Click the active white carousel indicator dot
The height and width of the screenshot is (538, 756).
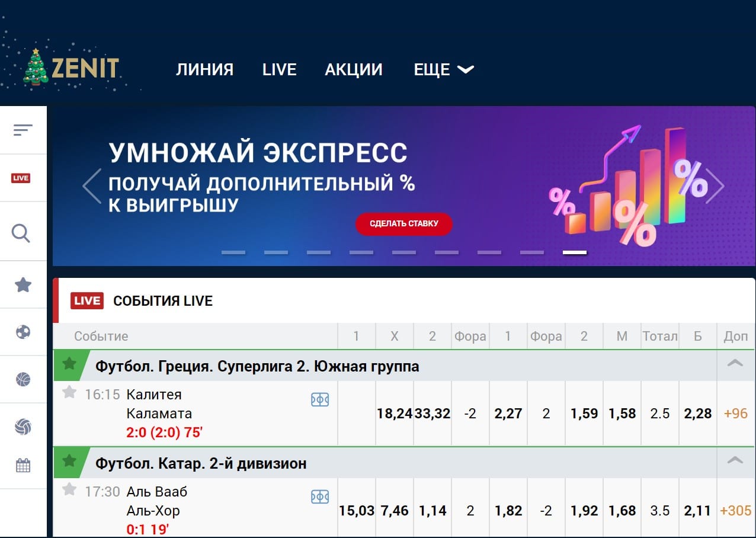[x=574, y=252]
